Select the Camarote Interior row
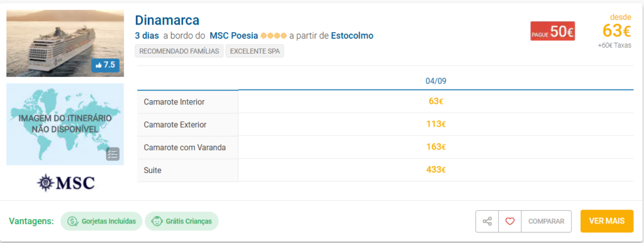 pyautogui.click(x=386, y=101)
